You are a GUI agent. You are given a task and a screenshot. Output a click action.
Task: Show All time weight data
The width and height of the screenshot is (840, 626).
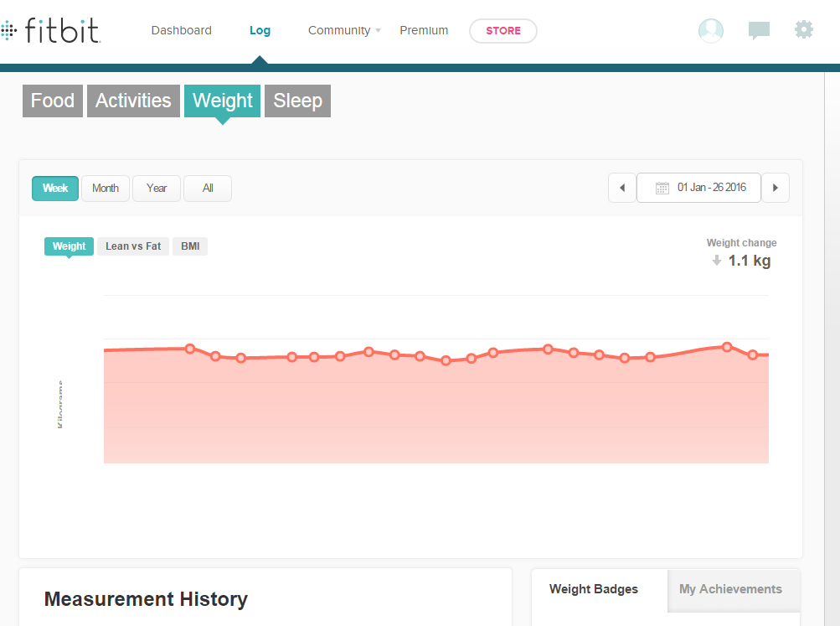(208, 188)
